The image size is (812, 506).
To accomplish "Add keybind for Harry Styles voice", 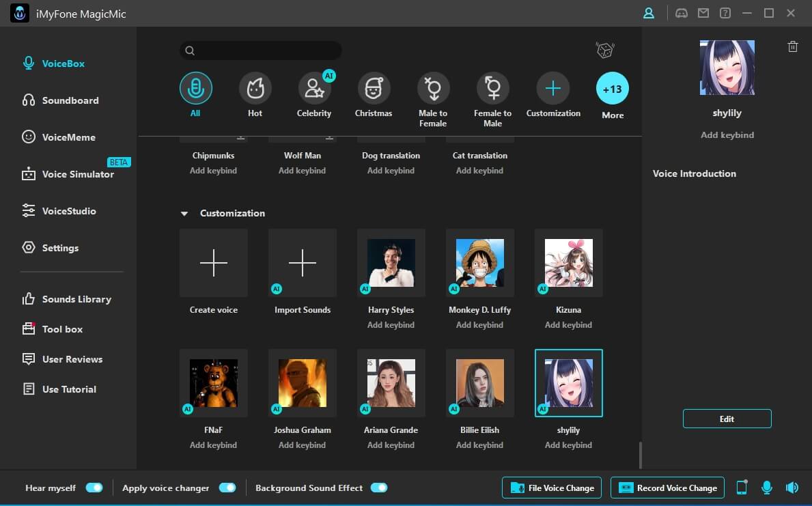I will (391, 325).
